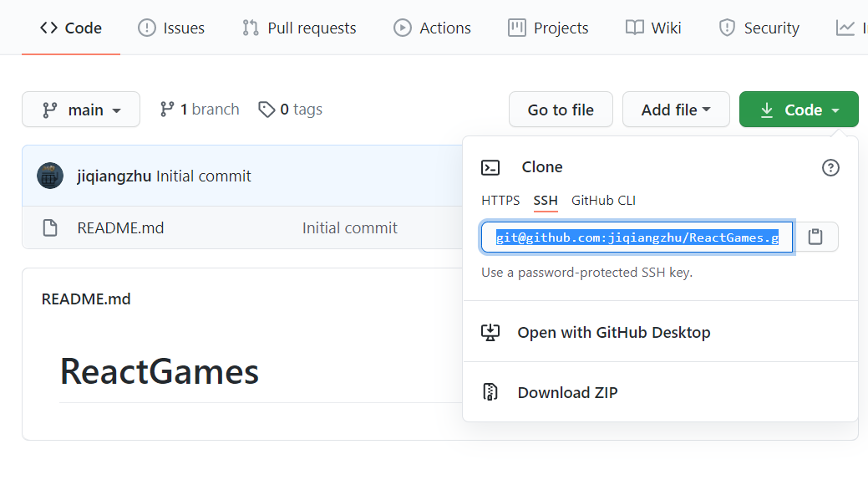This screenshot has height=480, width=868.
Task: Toggle the green Code dropdown button
Action: 799,110
